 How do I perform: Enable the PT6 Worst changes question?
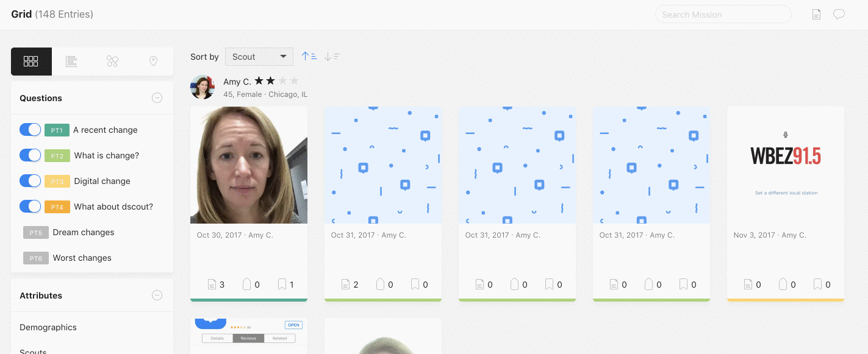(35, 258)
